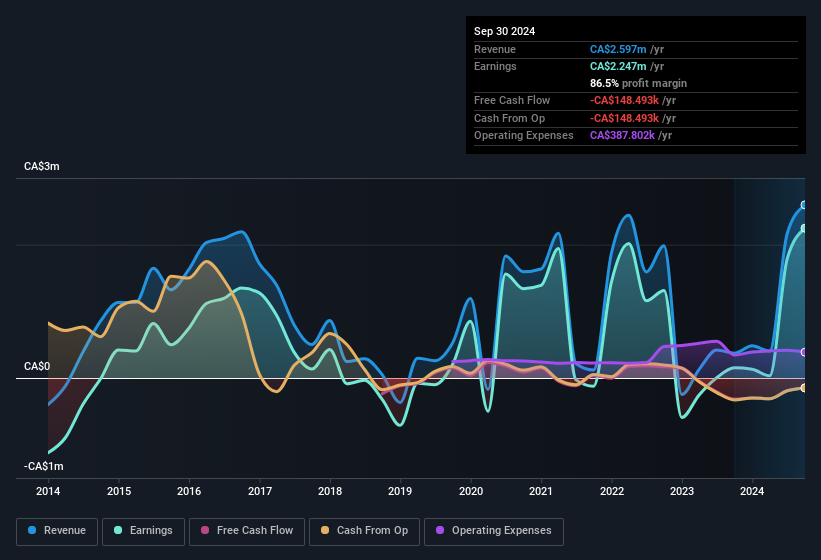Click the Cash From Op label in tooltip
The height and width of the screenshot is (560, 821).
tap(509, 118)
